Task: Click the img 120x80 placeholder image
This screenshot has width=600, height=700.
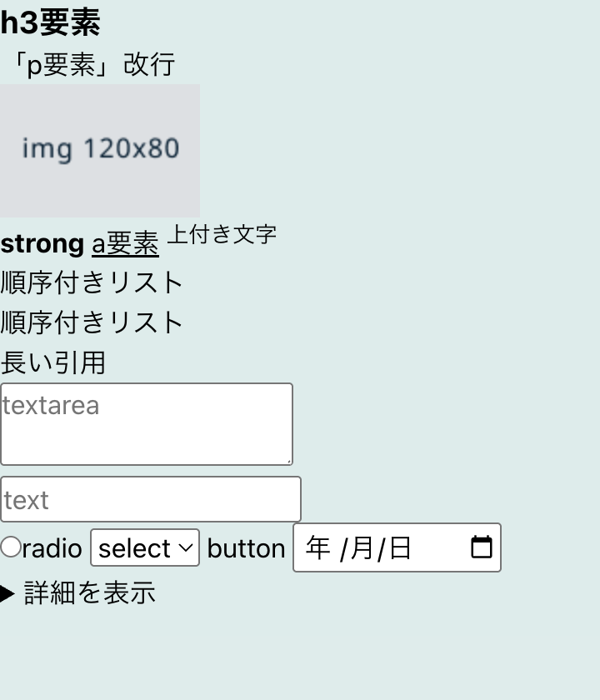Action: (100, 150)
